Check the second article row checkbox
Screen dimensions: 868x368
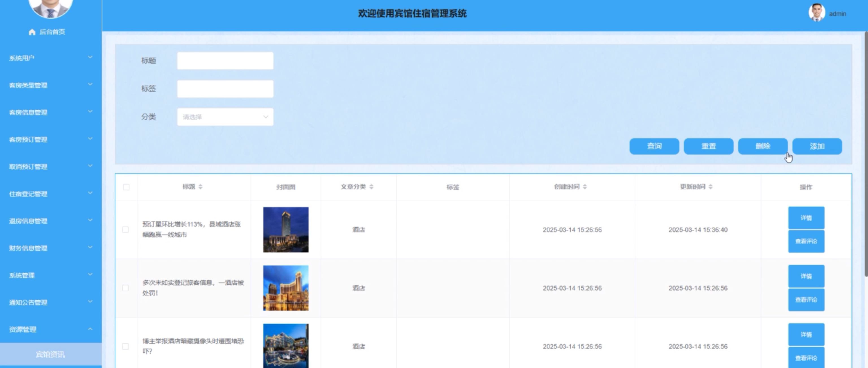click(125, 288)
